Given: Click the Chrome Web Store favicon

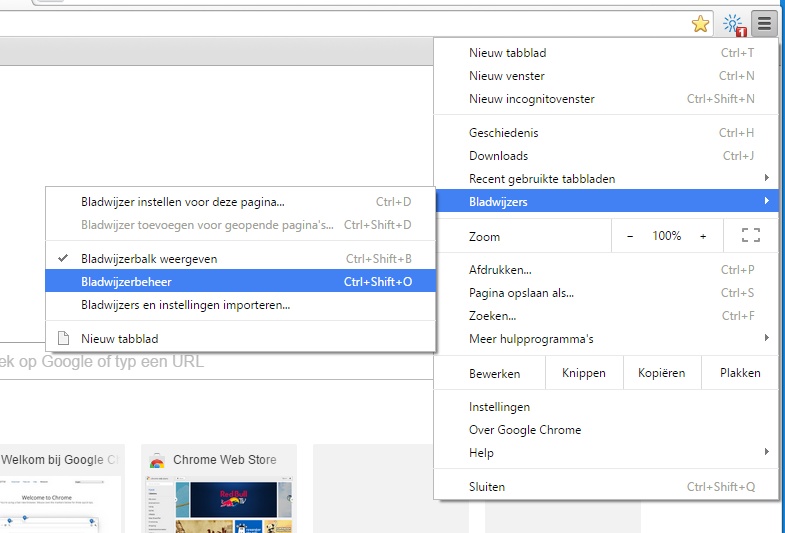Looking at the screenshot, I should (157, 460).
